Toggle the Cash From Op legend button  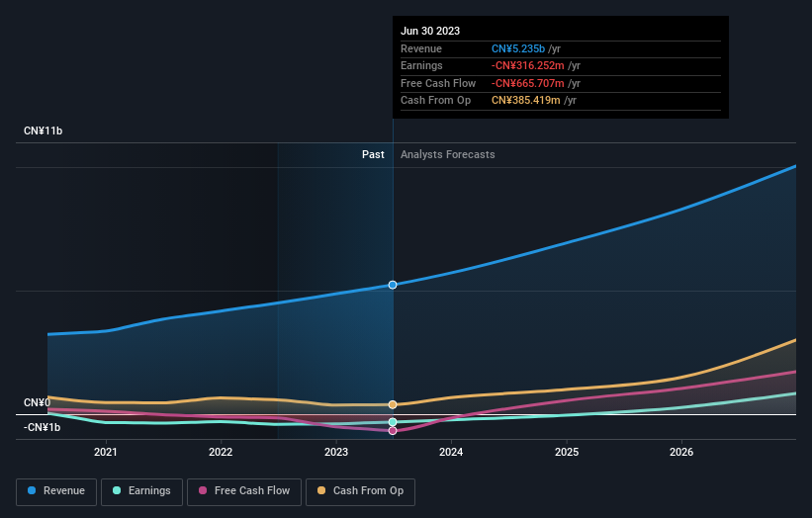click(360, 491)
